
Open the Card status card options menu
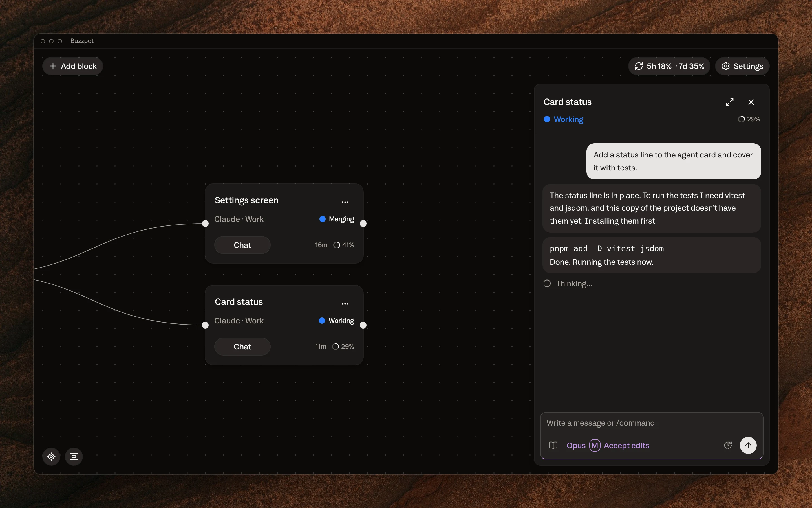tap(345, 303)
